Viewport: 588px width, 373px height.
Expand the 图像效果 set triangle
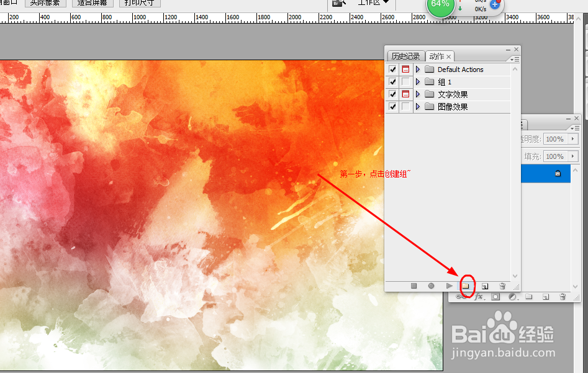pos(418,107)
